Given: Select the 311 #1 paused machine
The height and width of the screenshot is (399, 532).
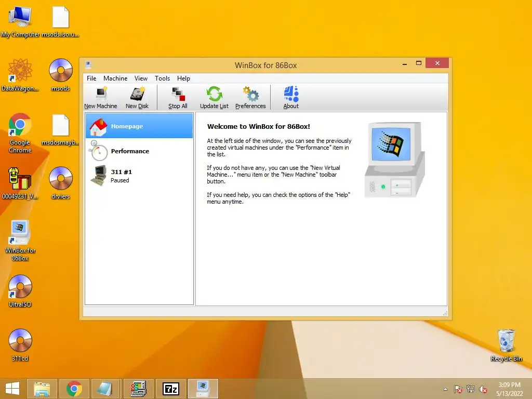Looking at the screenshot, I should click(x=139, y=176).
